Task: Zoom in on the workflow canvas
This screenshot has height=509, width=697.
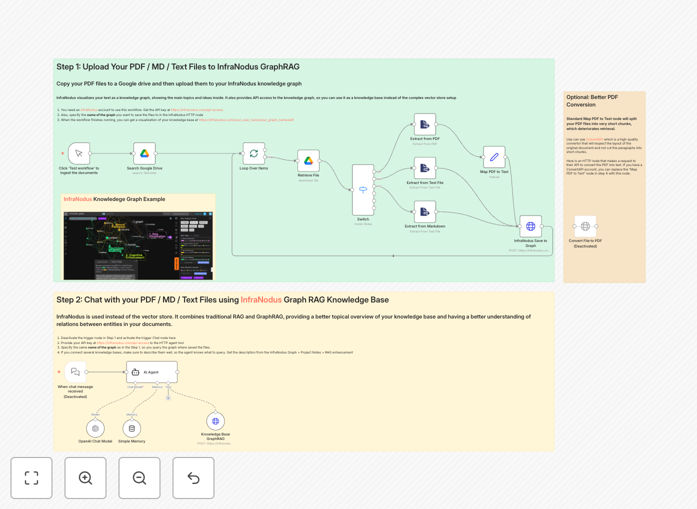Action: (85, 478)
